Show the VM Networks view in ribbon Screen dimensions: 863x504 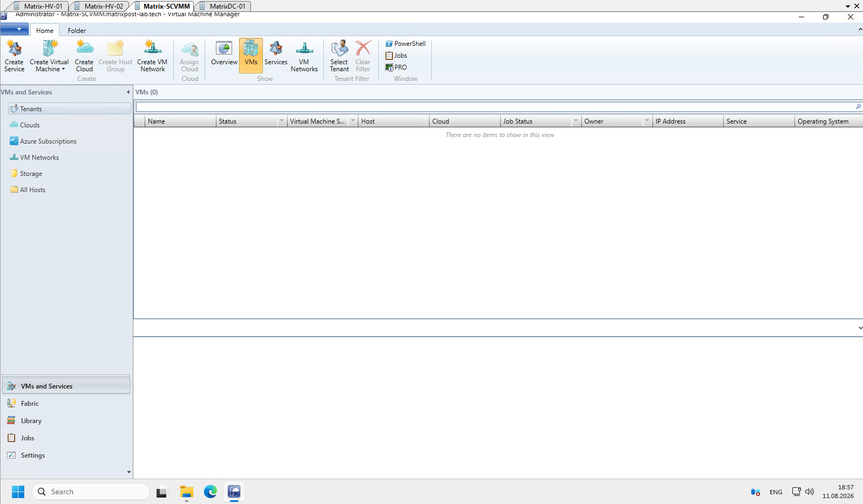[304, 56]
